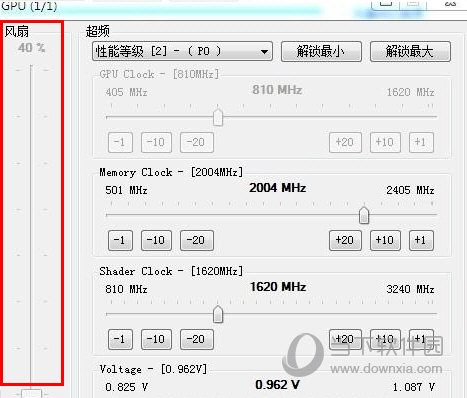The width and height of the screenshot is (467, 398).
Task: Click the 40 % fan speed label
Action: pyautogui.click(x=31, y=48)
